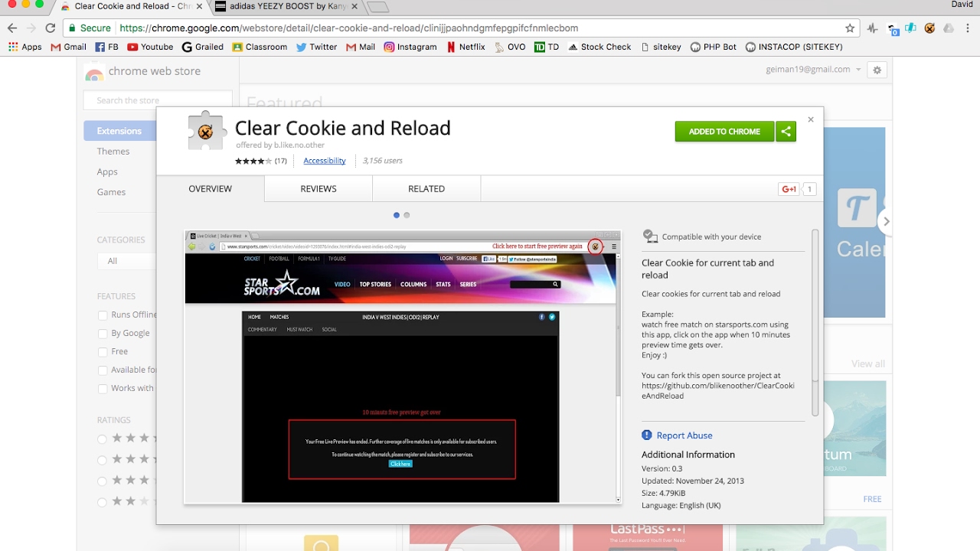
Task: Open the Netflix bookmark
Action: click(465, 47)
